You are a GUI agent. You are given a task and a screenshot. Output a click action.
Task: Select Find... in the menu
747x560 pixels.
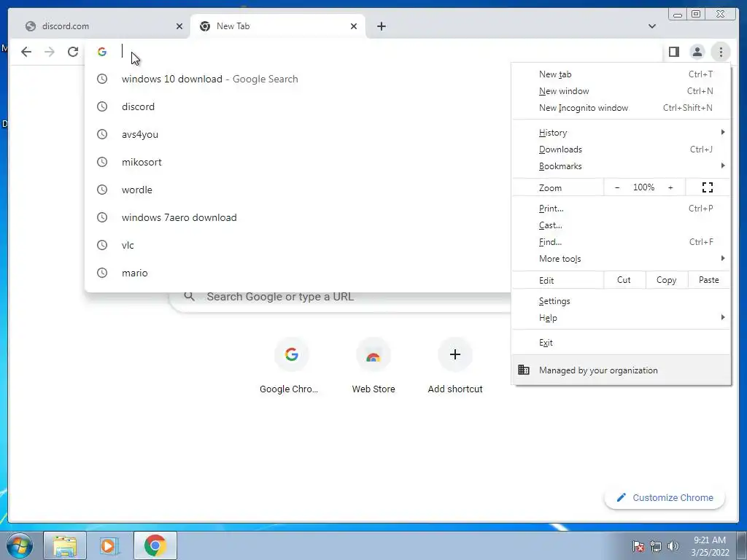(x=622, y=242)
